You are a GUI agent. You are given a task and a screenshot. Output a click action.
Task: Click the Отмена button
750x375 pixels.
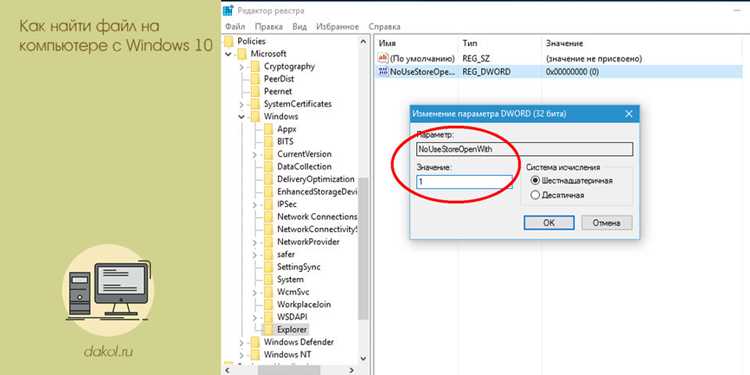607,222
